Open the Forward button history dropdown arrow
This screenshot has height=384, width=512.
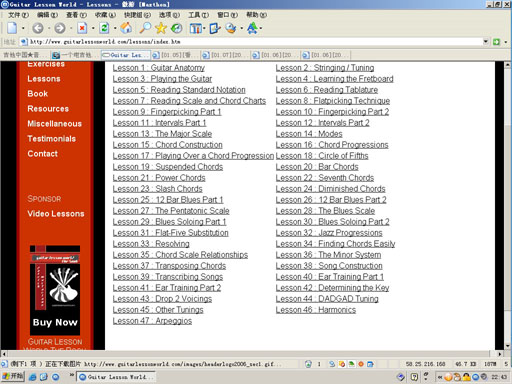click(x=71, y=29)
